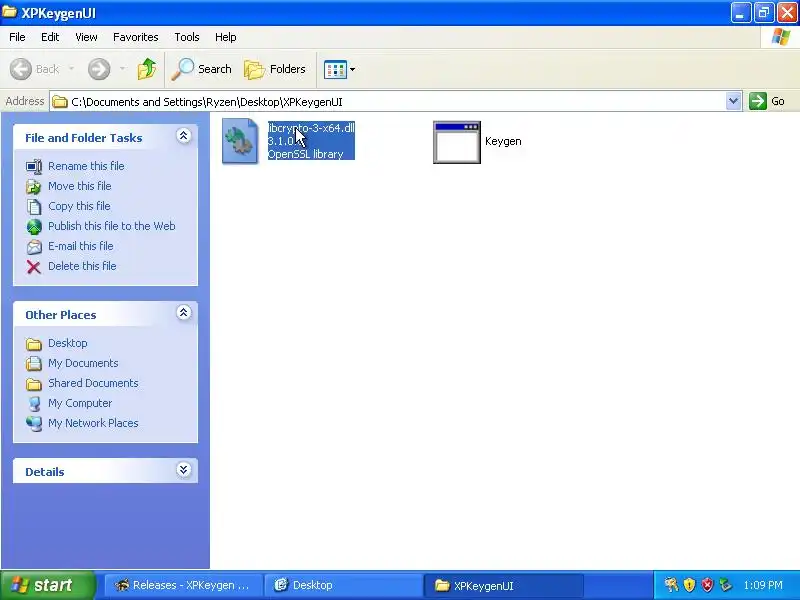800x600 pixels.
Task: Click the safely remove hardware tray icon
Action: 725,585
